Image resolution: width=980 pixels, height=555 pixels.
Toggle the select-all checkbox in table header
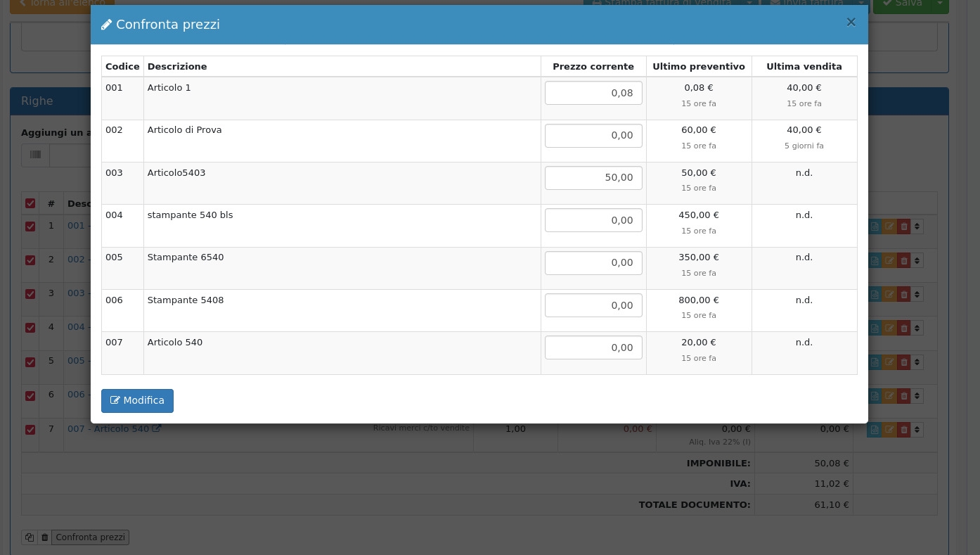30,203
